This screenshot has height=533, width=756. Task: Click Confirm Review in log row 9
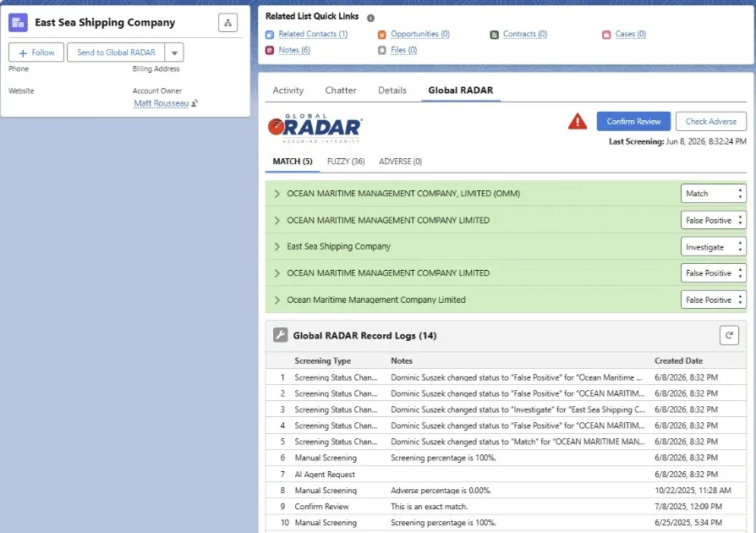pyautogui.click(x=321, y=507)
